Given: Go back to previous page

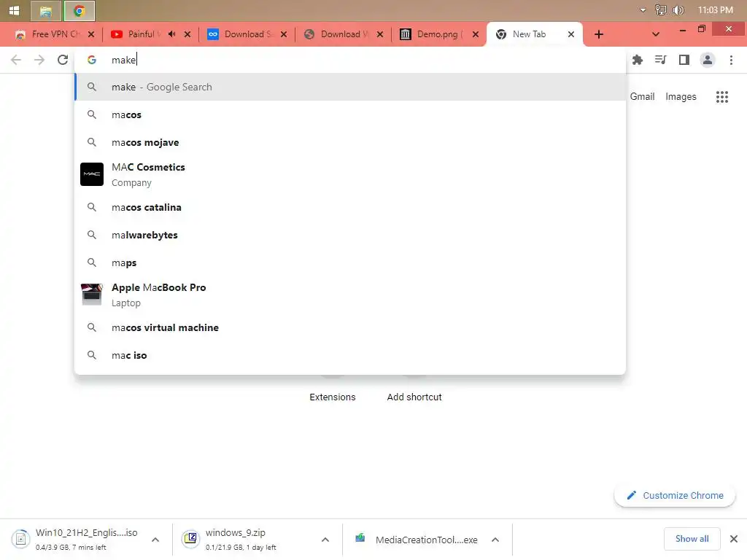Looking at the screenshot, I should 16,60.
